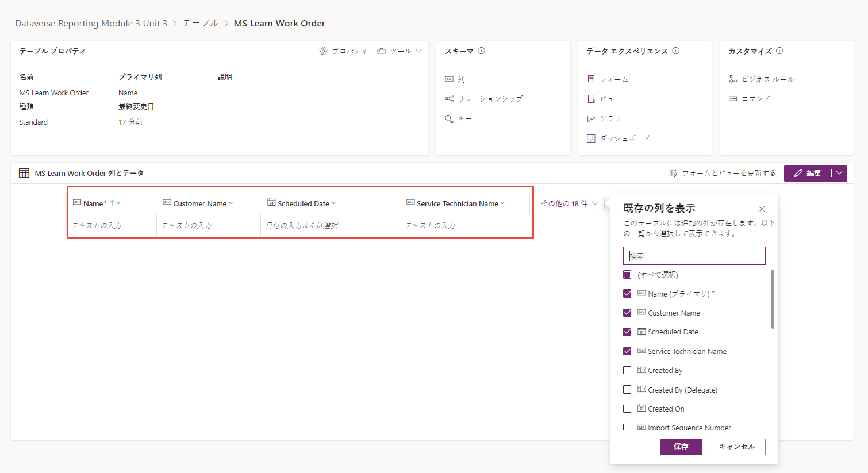
Task: Click the キー key icon
Action: [450, 118]
